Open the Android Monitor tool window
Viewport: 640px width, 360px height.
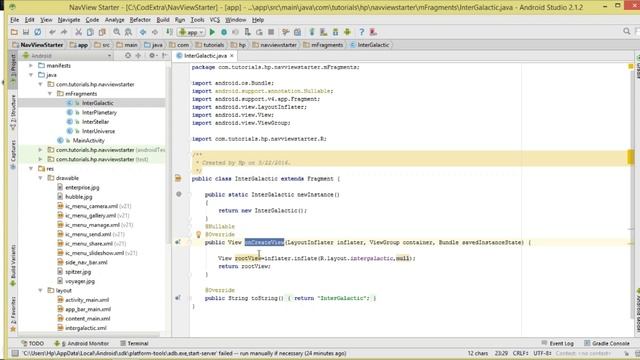click(82, 343)
